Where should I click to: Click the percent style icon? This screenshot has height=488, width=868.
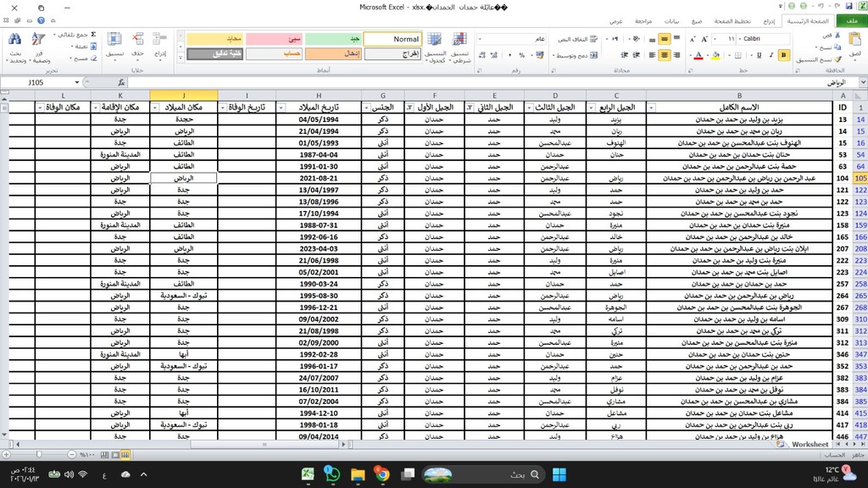coord(521,55)
